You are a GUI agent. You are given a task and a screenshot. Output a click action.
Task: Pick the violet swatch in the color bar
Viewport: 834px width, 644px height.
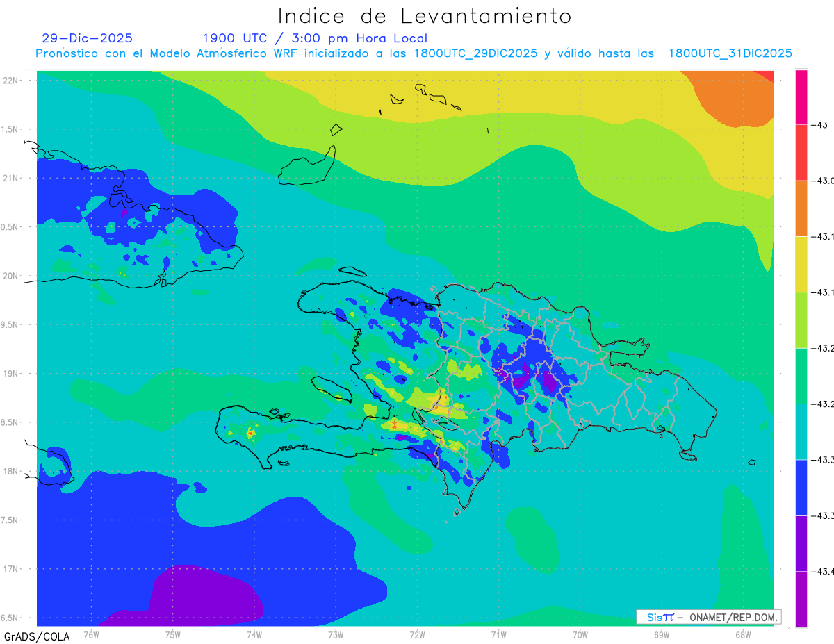(x=801, y=543)
